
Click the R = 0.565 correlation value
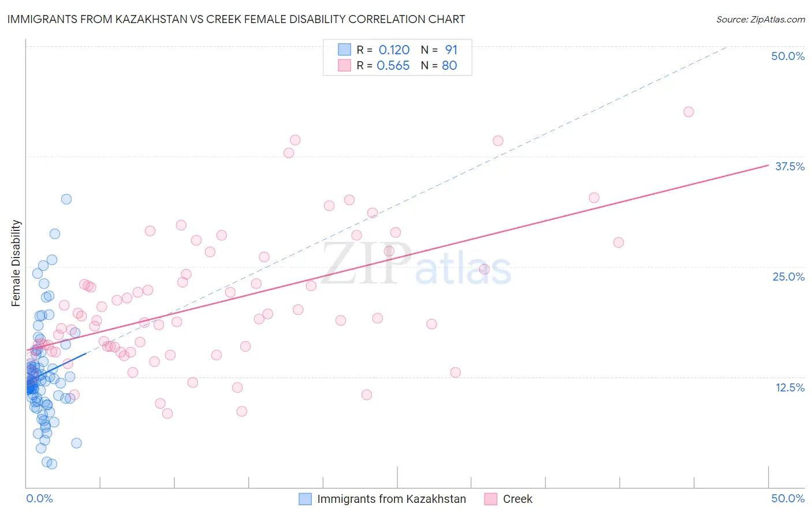coord(383,65)
